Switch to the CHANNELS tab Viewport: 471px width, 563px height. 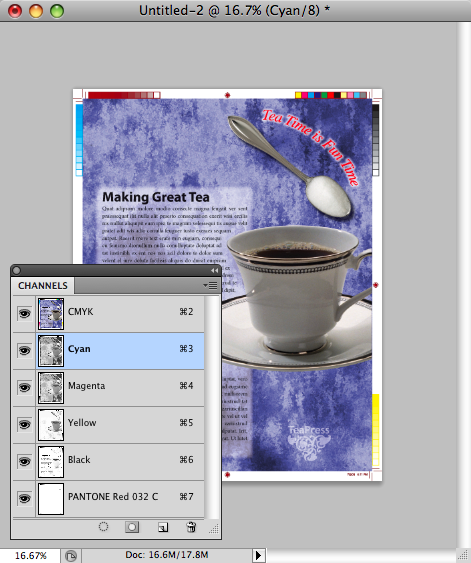(x=43, y=286)
